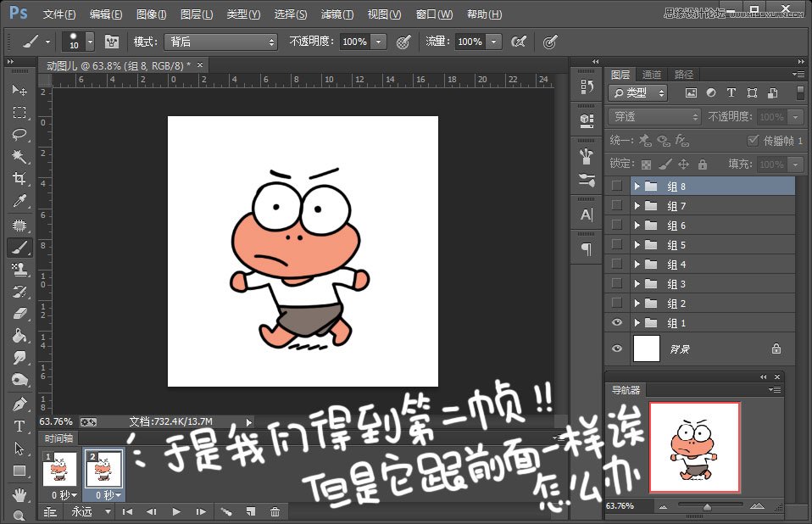This screenshot has height=524, width=812.
Task: Open the 穿透 blend mode dropdown
Action: (x=654, y=116)
